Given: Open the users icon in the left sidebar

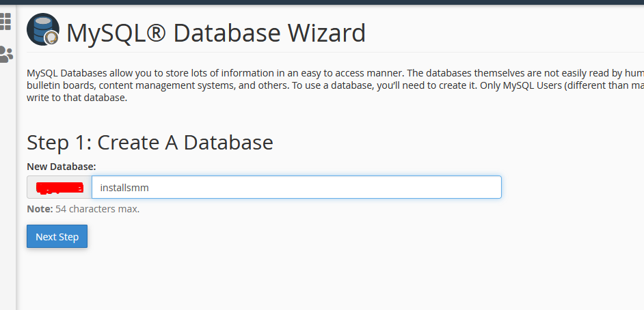Looking at the screenshot, I should click(x=5, y=54).
